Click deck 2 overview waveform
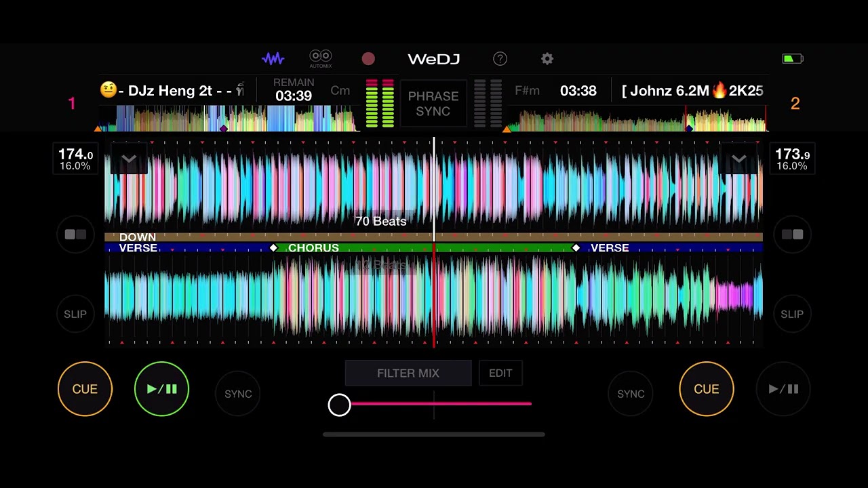Image resolution: width=868 pixels, height=488 pixels. tap(637, 118)
